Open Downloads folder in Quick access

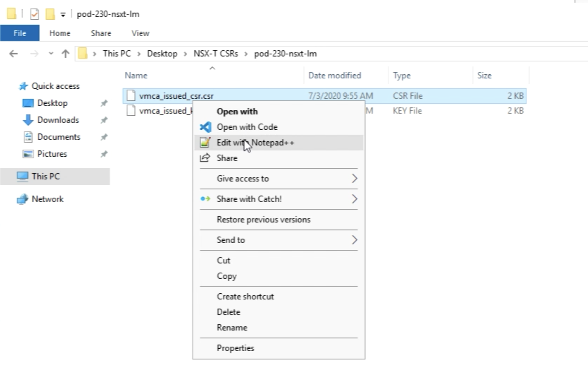[58, 120]
